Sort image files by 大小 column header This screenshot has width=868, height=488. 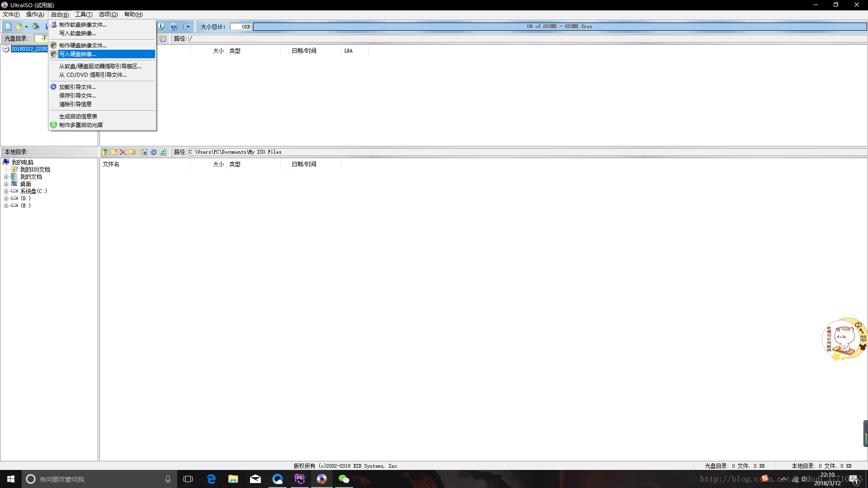pos(208,51)
